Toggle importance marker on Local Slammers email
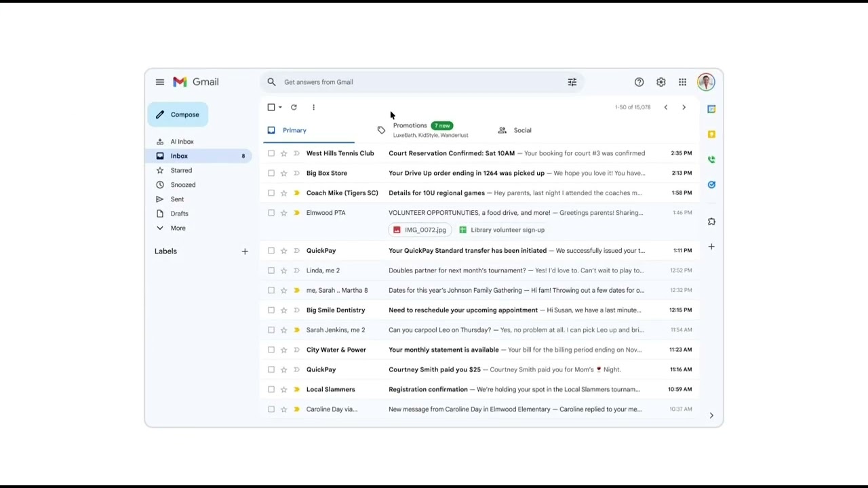Viewport: 868px width, 488px height. pos(296,390)
